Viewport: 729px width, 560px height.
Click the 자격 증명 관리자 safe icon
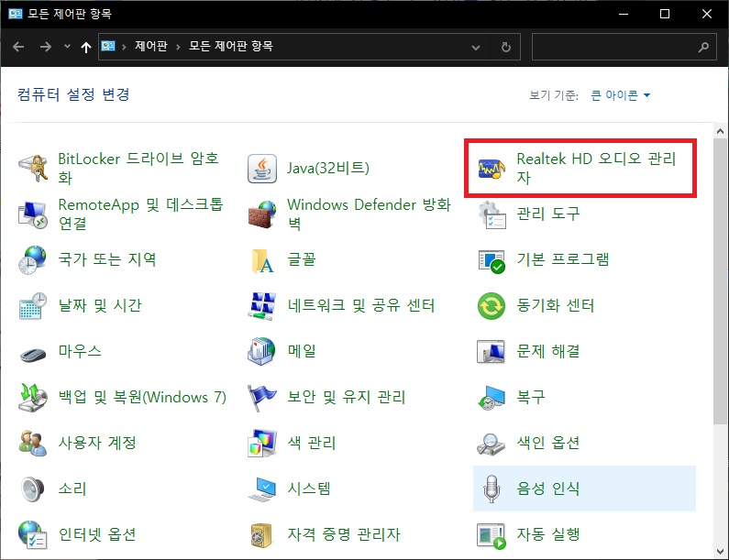click(261, 535)
